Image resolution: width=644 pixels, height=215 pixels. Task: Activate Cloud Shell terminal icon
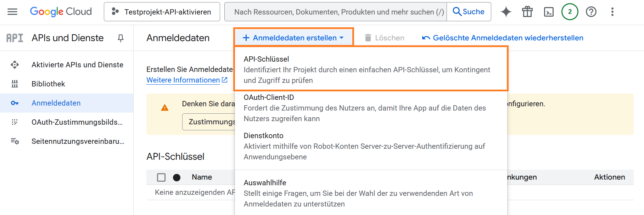point(549,12)
